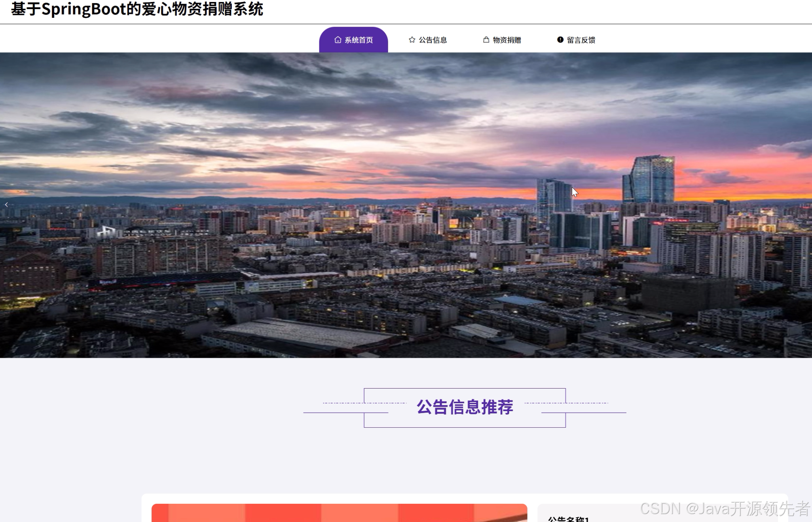Click the exclamation icon beside 留言反馈
Viewport: 812px width, 522px height.
click(x=560, y=39)
